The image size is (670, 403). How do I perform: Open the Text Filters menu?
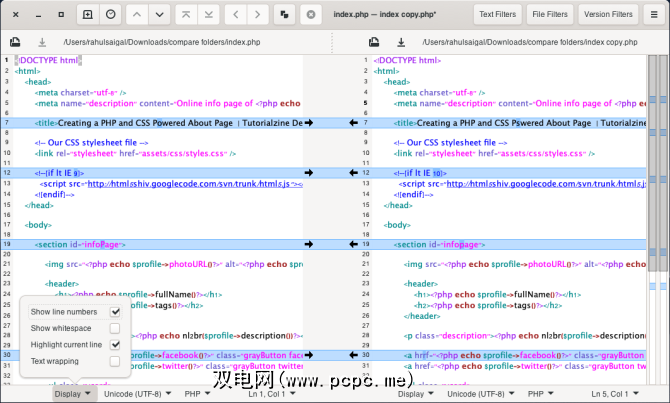[498, 15]
